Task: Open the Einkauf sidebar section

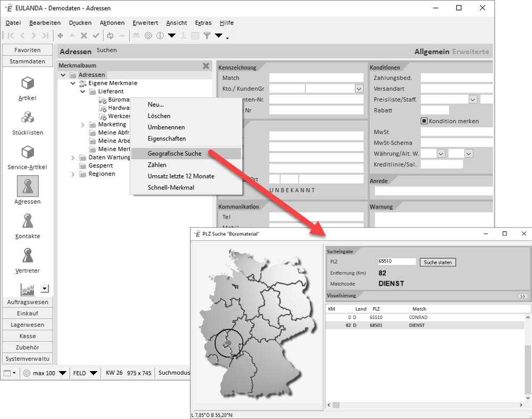Action: tap(28, 314)
